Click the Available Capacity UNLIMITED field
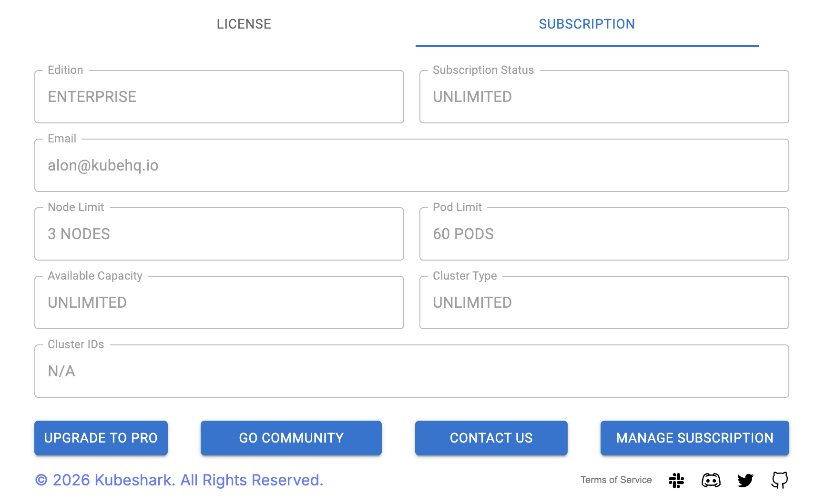The image size is (816, 504). [x=219, y=302]
